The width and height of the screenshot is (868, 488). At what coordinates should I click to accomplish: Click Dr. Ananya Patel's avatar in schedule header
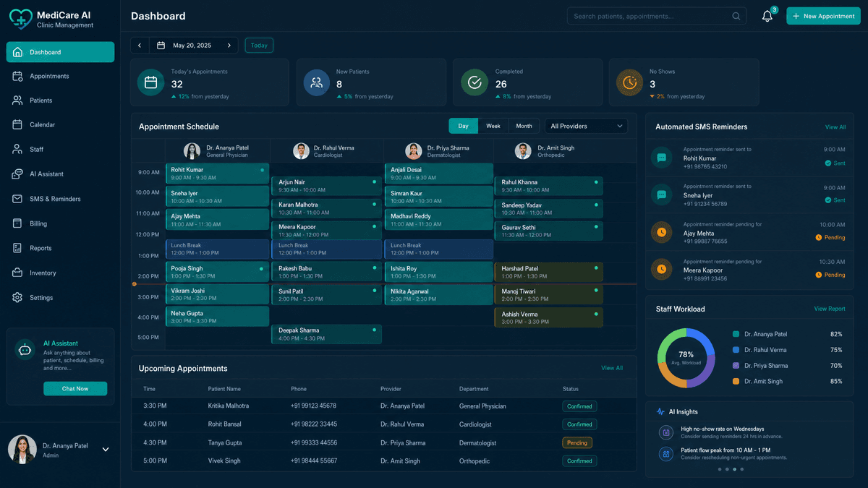point(192,150)
